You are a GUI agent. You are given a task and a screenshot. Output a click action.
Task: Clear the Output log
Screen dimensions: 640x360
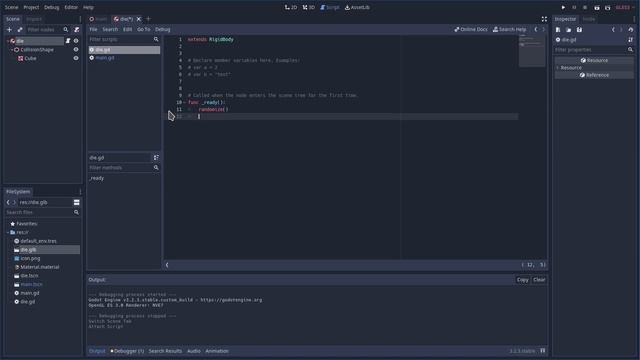539,280
